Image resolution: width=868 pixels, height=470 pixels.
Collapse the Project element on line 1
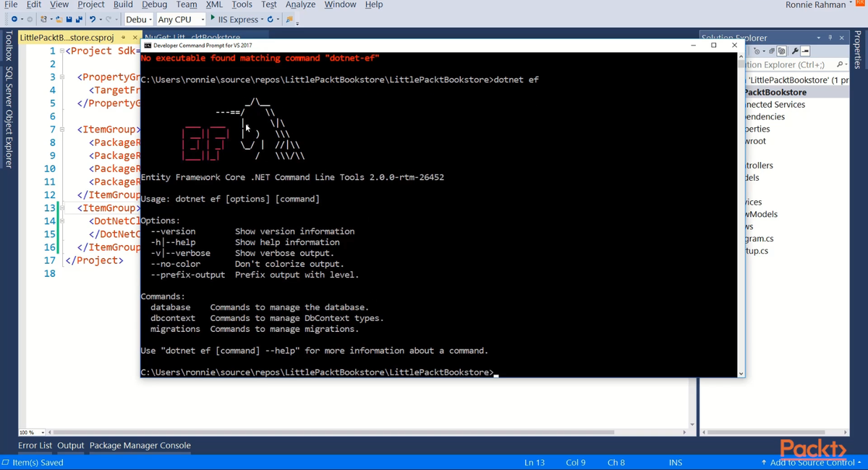(x=61, y=51)
